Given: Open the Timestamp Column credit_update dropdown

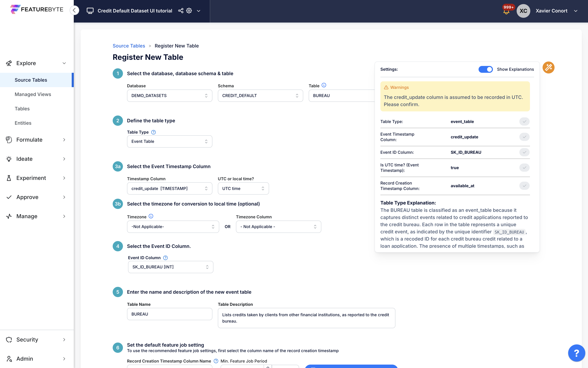Looking at the screenshot, I should [x=170, y=189].
